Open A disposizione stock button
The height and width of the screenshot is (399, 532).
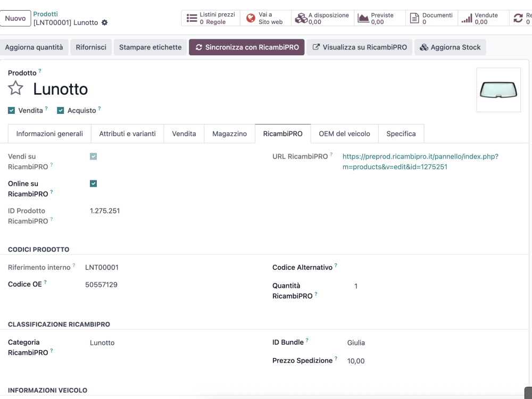[x=323, y=18]
